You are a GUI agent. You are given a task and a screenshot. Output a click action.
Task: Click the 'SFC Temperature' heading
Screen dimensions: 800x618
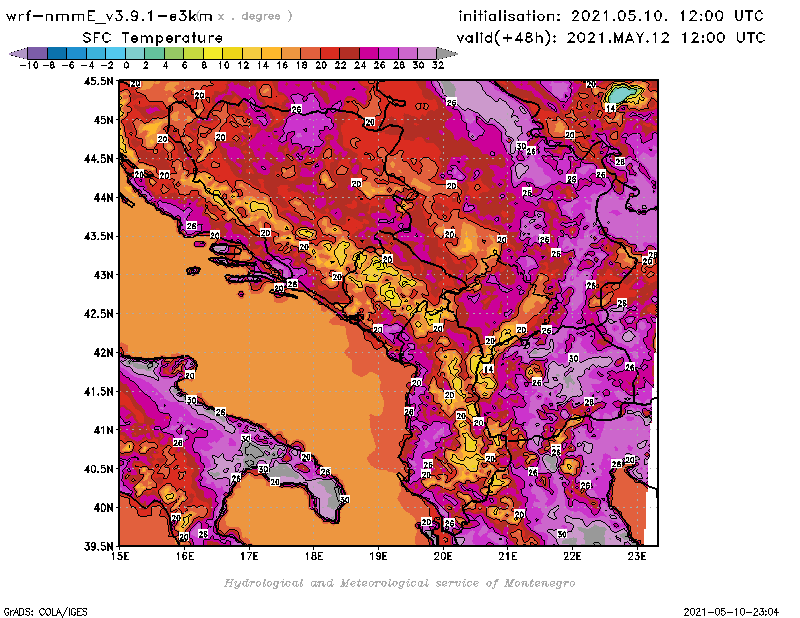click(153, 38)
